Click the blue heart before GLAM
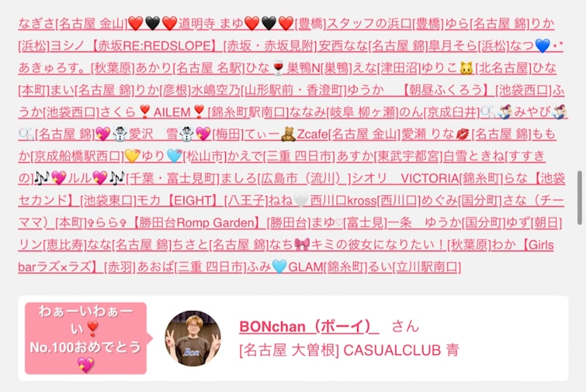Image resolution: width=586 pixels, height=392 pixels. point(280,267)
